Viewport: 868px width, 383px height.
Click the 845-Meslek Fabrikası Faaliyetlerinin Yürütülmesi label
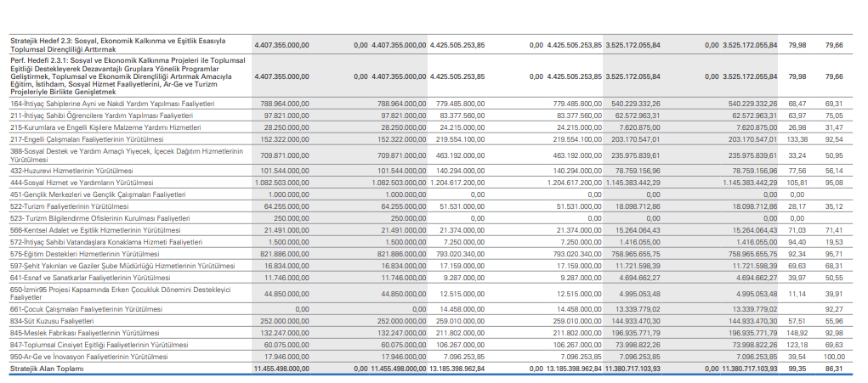click(85, 334)
